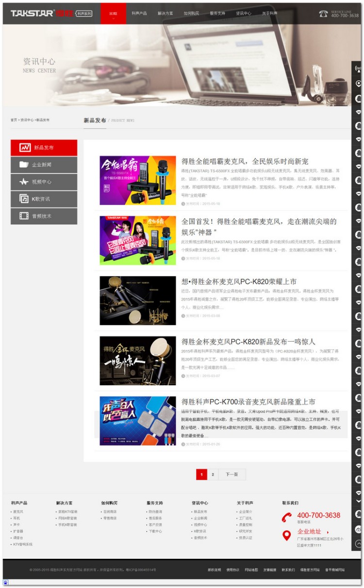Click the 下一页 next page button

[x=232, y=474]
